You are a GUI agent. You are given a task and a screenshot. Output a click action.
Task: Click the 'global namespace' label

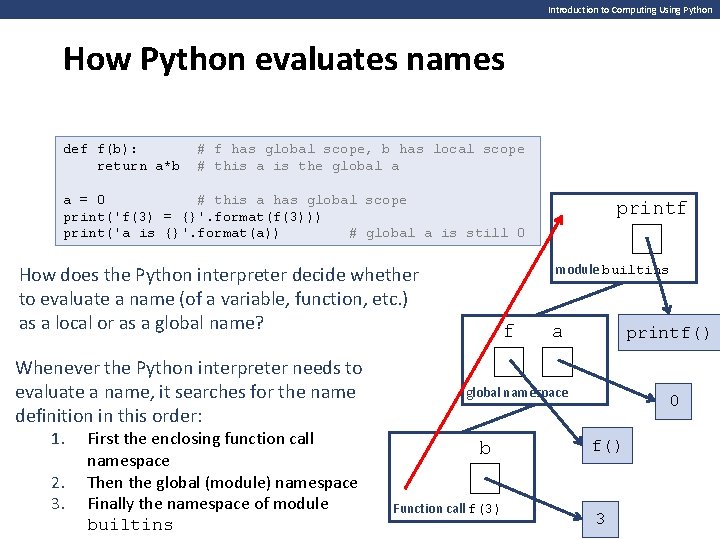click(x=517, y=393)
